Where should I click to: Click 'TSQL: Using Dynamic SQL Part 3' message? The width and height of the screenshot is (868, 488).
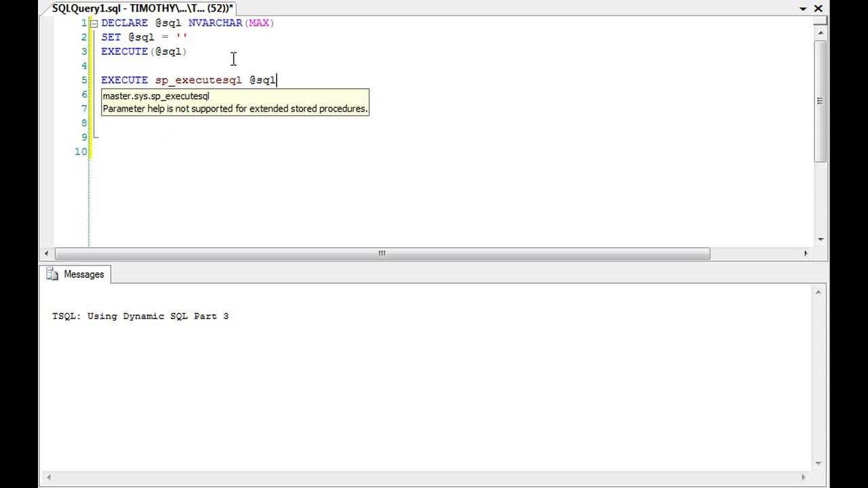(x=140, y=316)
